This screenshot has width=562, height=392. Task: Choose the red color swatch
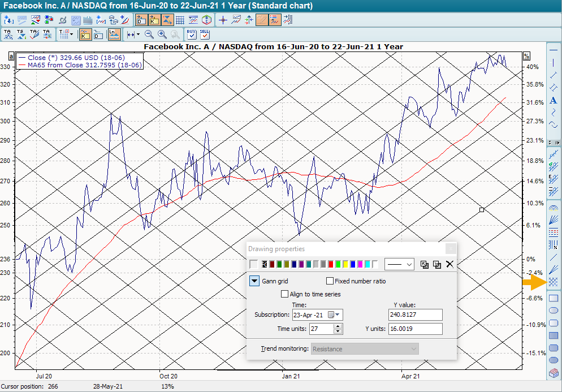point(331,264)
